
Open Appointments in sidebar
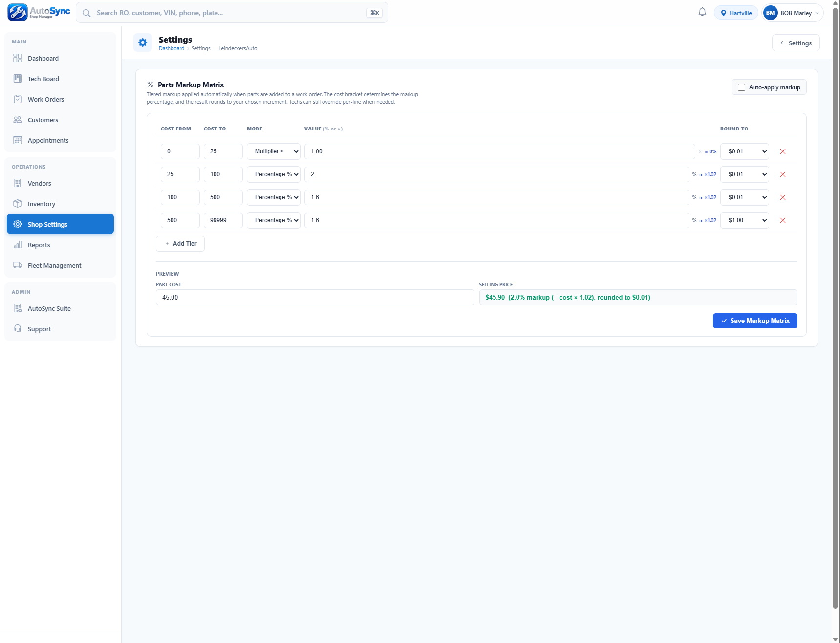(x=60, y=140)
